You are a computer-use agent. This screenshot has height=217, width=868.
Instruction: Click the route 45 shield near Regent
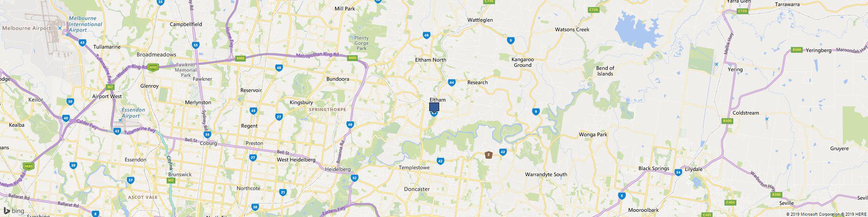pyautogui.click(x=253, y=111)
